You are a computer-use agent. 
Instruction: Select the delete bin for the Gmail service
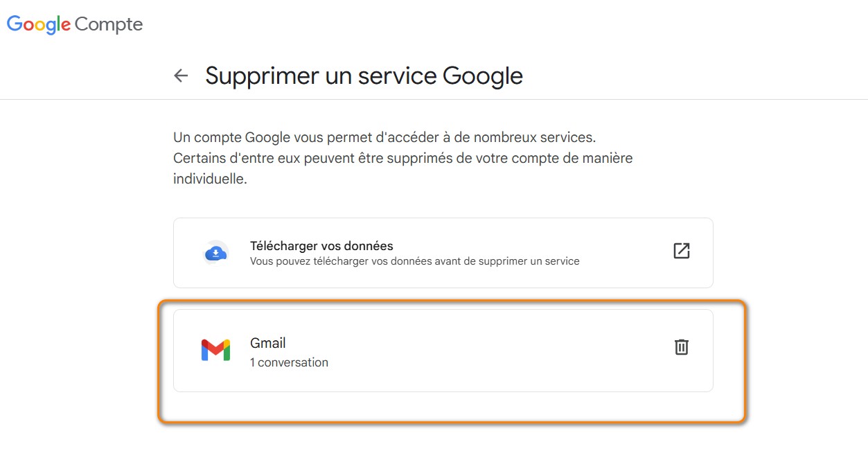pos(681,347)
